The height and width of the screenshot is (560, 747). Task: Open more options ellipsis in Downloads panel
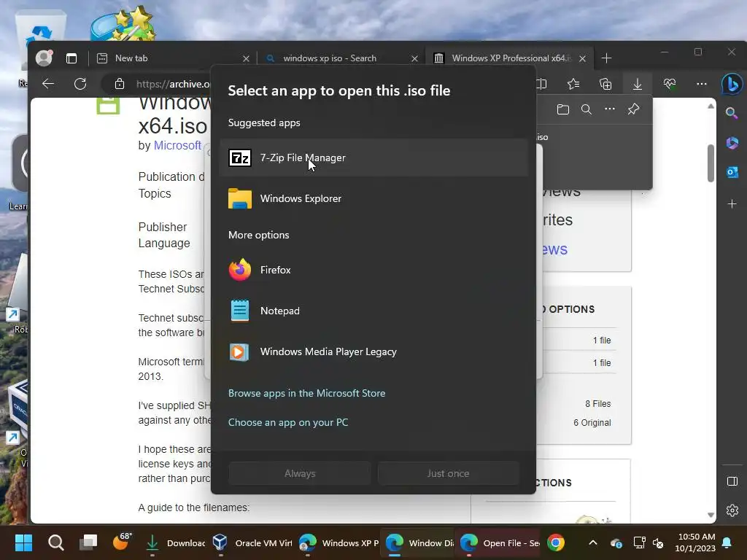[x=610, y=109]
